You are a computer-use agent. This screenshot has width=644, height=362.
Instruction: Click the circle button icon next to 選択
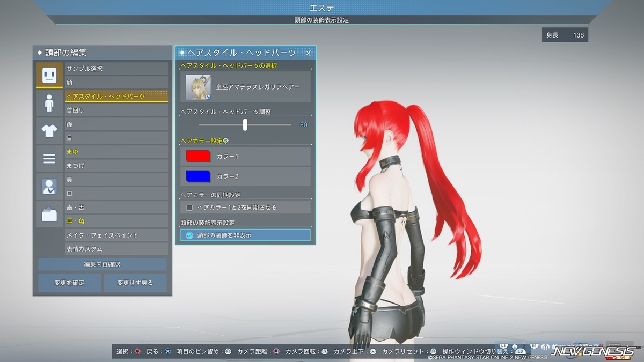click(137, 351)
